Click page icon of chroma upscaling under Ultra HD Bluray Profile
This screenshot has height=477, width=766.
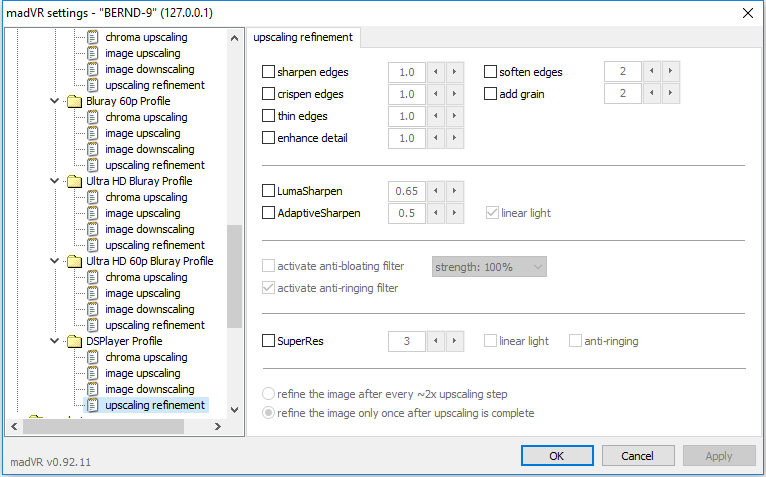click(92, 197)
